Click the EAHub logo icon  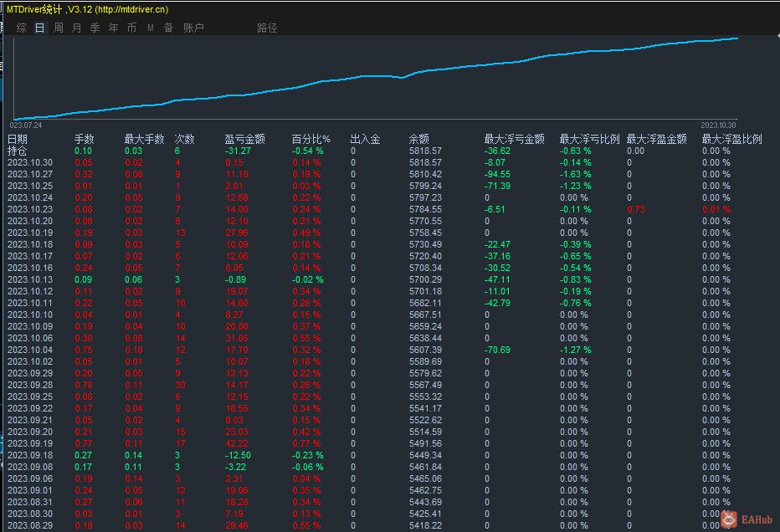click(x=730, y=520)
